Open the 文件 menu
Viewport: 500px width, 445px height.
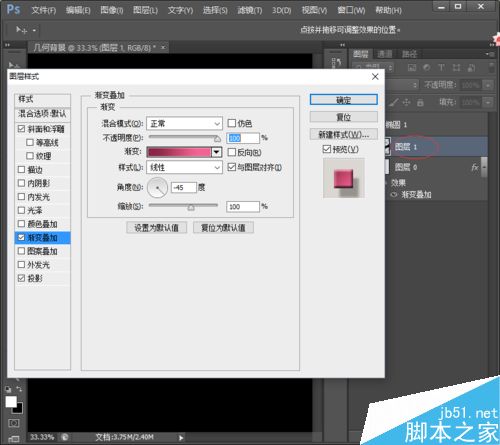click(x=44, y=10)
